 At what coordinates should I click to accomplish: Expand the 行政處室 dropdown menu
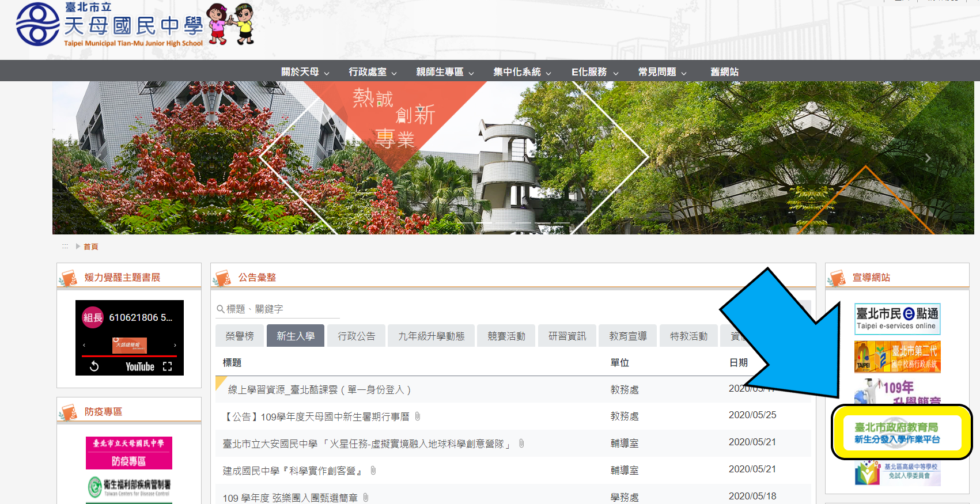372,72
